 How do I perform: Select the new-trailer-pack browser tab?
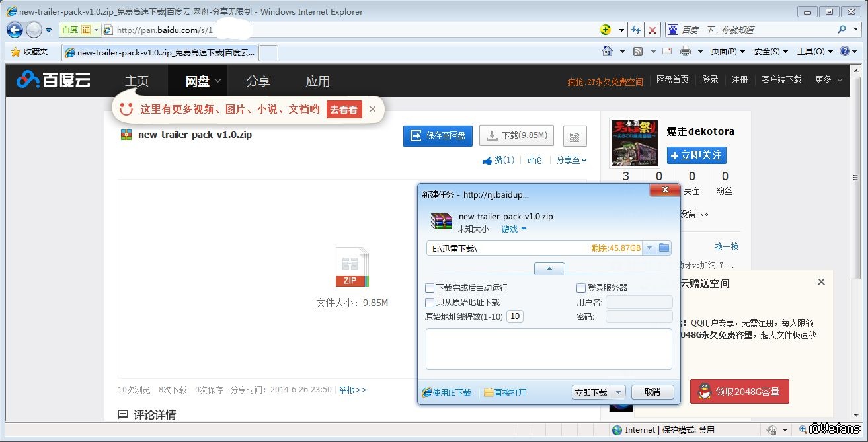pyautogui.click(x=159, y=52)
